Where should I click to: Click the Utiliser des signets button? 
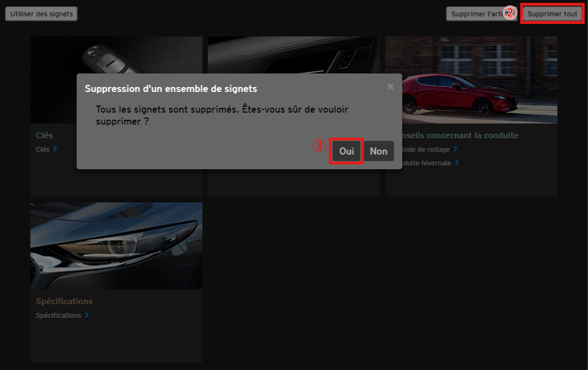point(41,14)
